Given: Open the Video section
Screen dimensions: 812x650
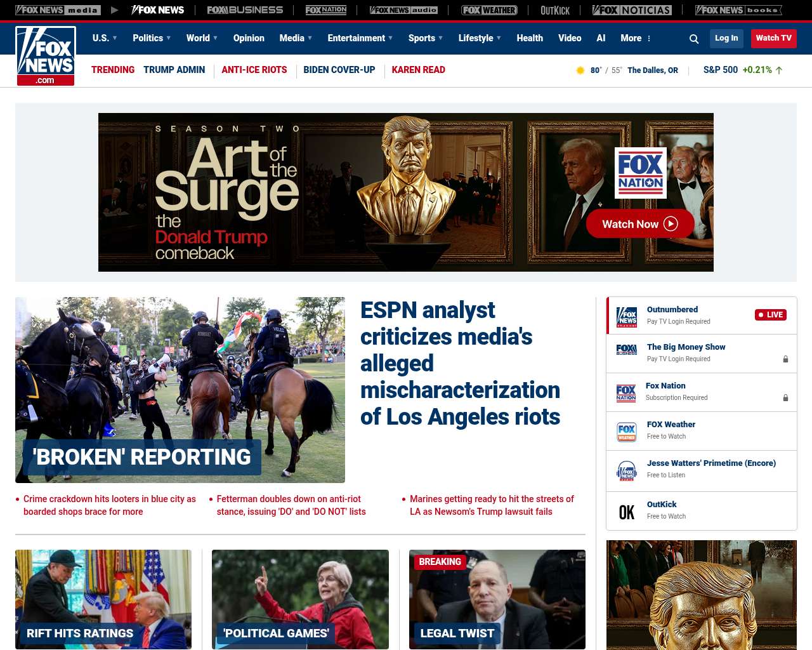Looking at the screenshot, I should point(570,38).
